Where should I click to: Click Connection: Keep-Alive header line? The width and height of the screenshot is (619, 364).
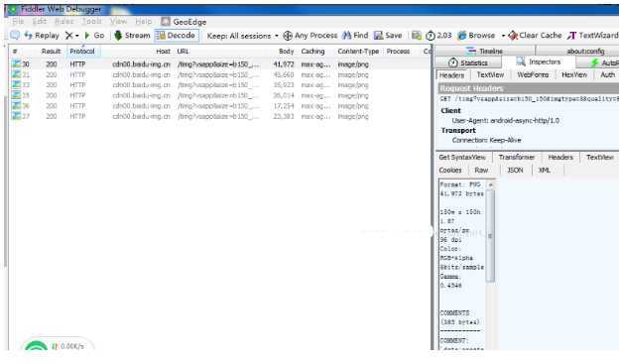tap(486, 140)
